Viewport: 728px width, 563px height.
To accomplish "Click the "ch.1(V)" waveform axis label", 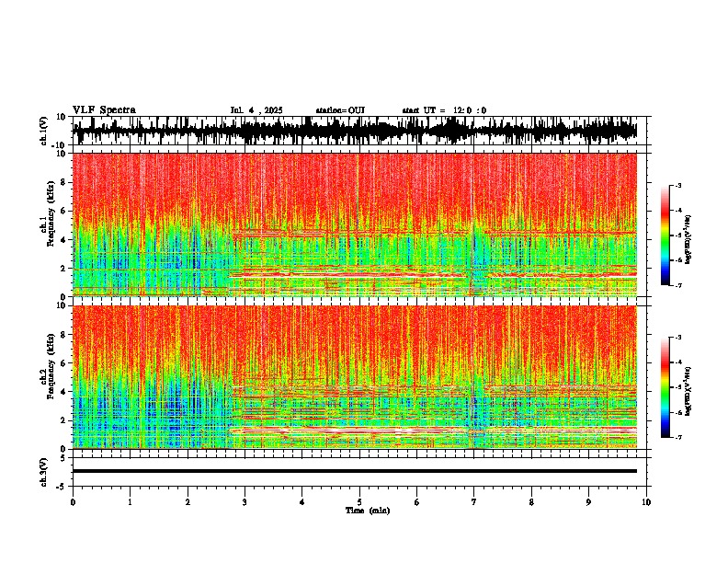I will pos(44,131).
